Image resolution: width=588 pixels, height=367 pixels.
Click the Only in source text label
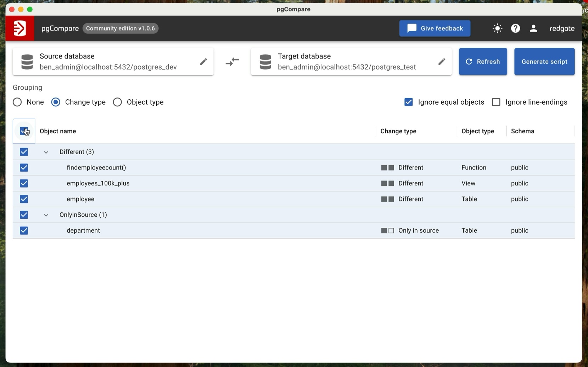pyautogui.click(x=419, y=230)
